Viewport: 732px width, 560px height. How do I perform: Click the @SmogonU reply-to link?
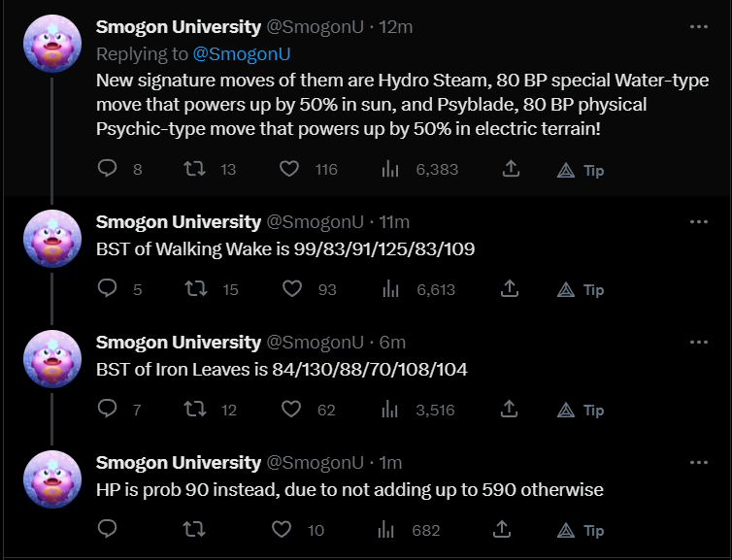pos(243,53)
